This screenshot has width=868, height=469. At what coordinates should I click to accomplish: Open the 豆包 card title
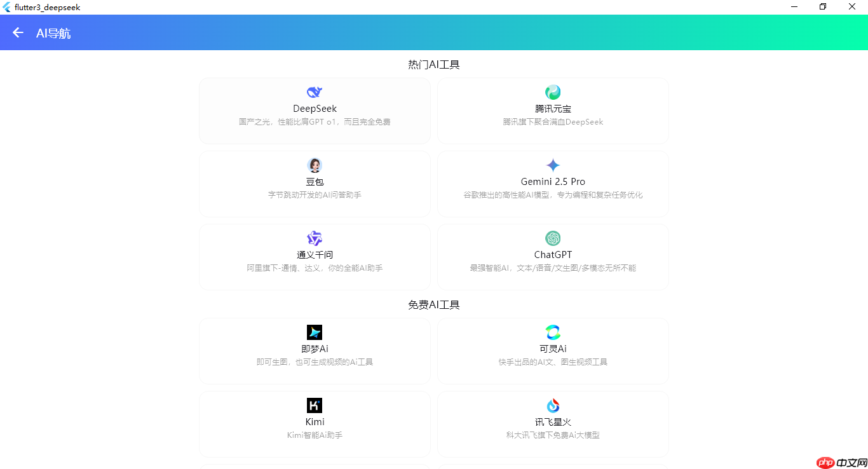click(315, 182)
